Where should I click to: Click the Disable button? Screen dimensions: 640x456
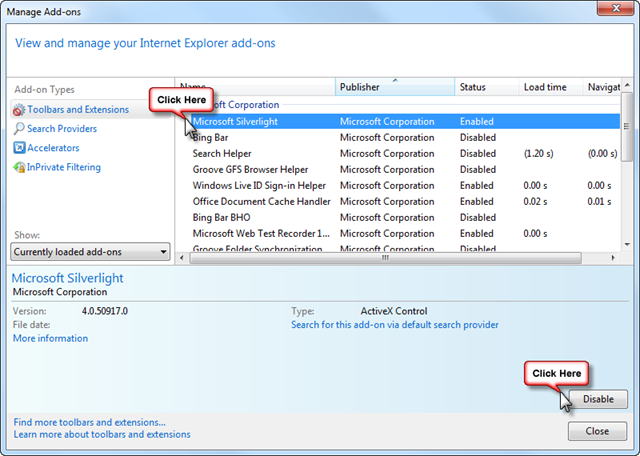[598, 399]
